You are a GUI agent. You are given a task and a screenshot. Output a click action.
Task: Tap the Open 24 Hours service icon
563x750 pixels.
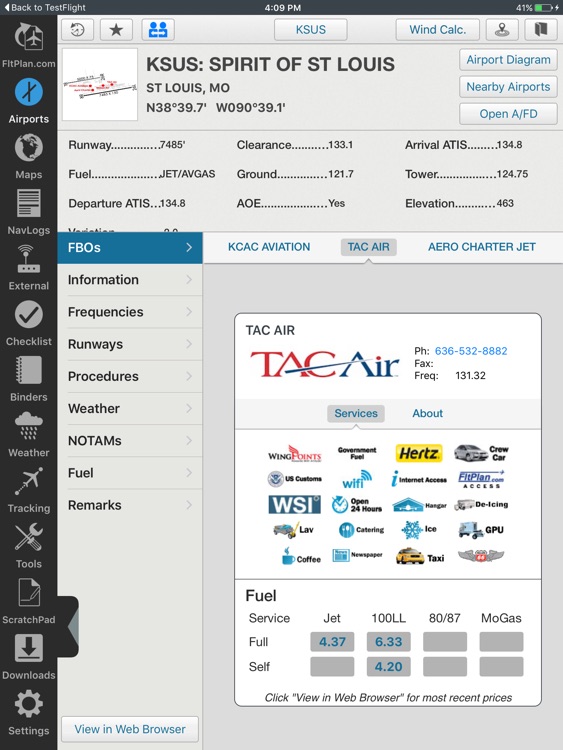(357, 505)
